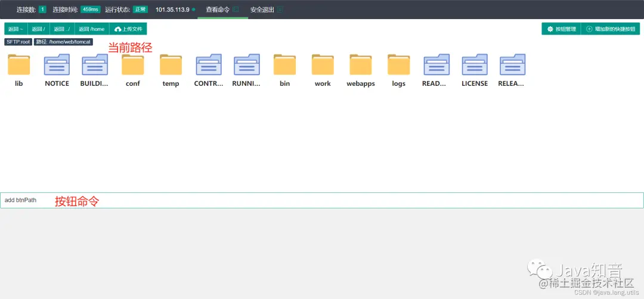Image resolution: width=644 pixels, height=299 pixels.
Task: Click 增加新的快捷按钮 to add a button
Action: click(x=611, y=29)
